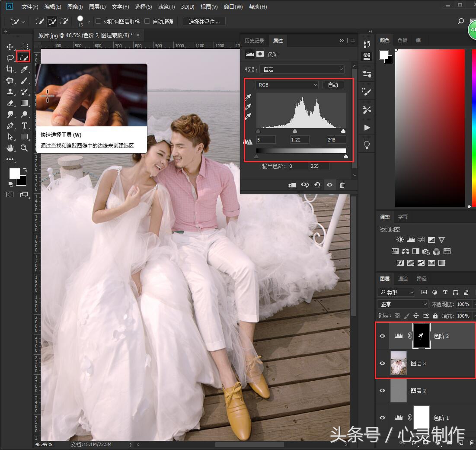Open the 滤镜(T) menu
476x450 pixels.
pyautogui.click(x=166, y=7)
